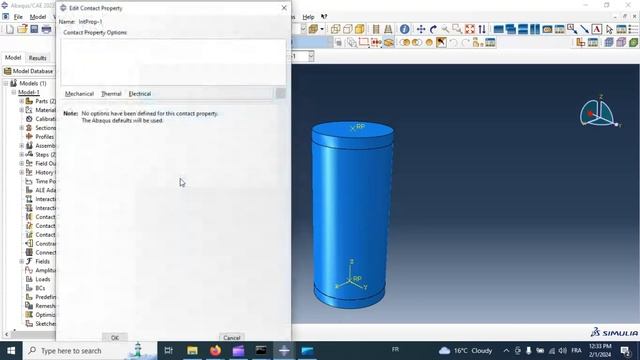Collapse the Models (1) tree node

click(x=6, y=83)
